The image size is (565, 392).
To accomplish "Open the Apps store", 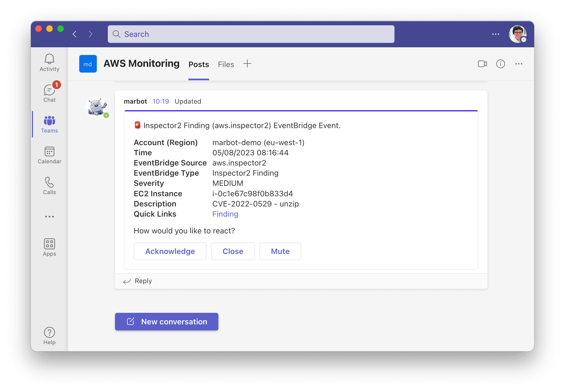I will (50, 247).
